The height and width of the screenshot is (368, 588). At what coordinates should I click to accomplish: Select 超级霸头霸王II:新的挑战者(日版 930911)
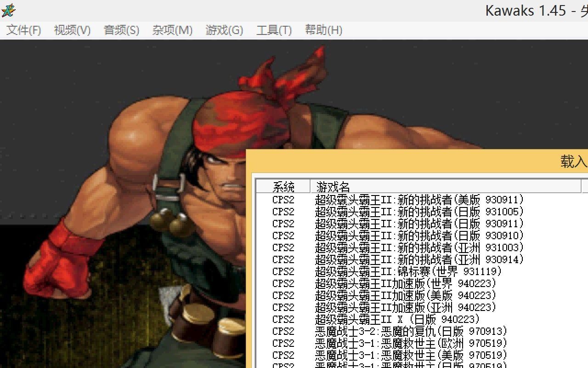[x=419, y=224]
